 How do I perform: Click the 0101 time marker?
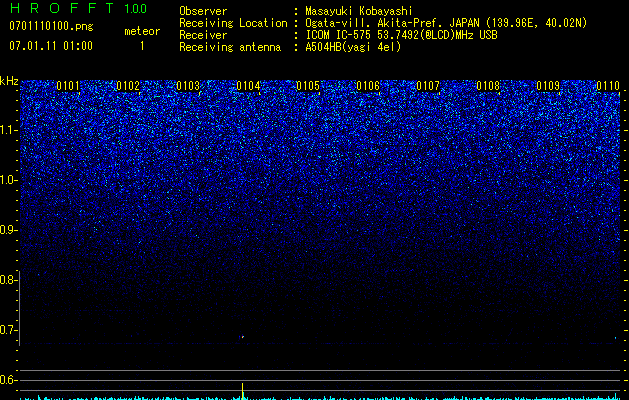(68, 86)
